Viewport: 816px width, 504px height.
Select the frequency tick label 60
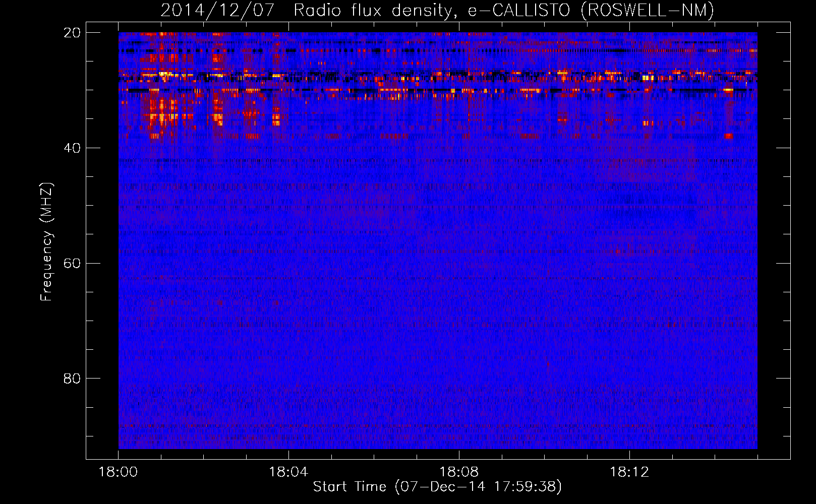click(x=72, y=263)
